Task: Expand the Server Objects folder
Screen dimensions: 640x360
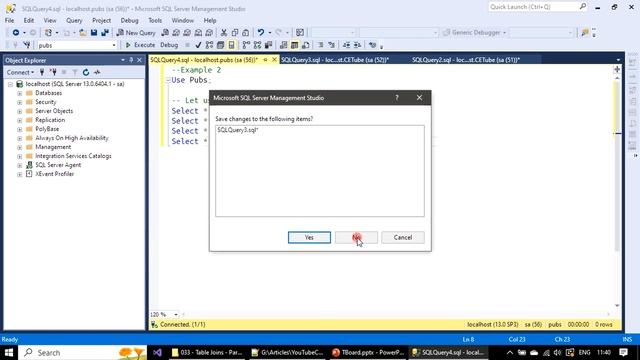Action: pos(19,111)
